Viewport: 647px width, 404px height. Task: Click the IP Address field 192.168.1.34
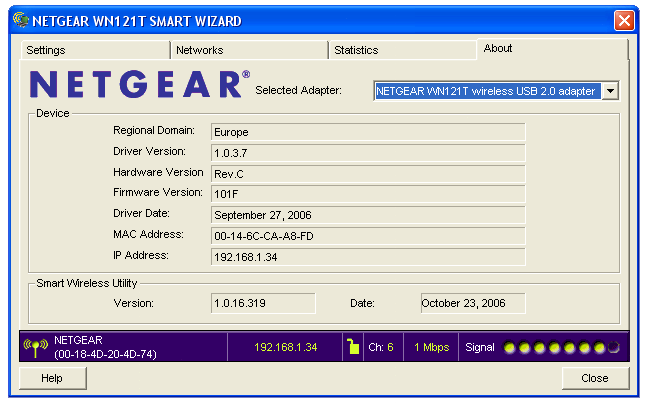tap(368, 257)
